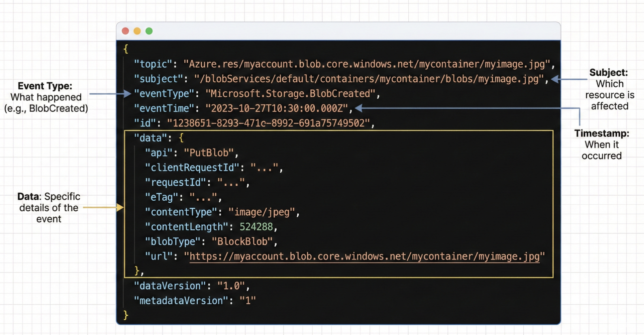Select the number 524288
The image size is (644, 335).
coord(256,227)
